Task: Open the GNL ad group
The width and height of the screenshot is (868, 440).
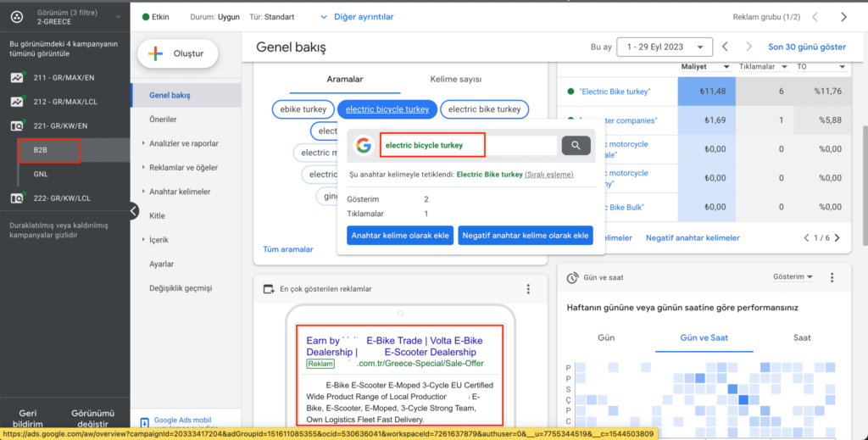Action: (x=41, y=174)
